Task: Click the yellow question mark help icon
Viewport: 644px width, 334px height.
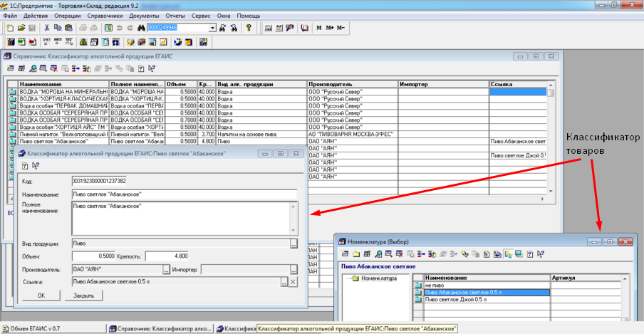Action: click(x=249, y=28)
